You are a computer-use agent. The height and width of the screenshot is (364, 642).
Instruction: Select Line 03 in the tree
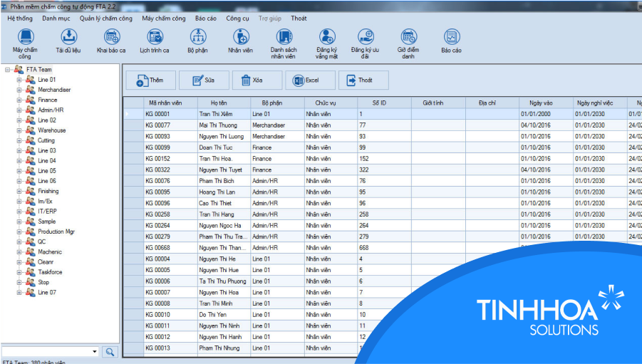pos(47,151)
